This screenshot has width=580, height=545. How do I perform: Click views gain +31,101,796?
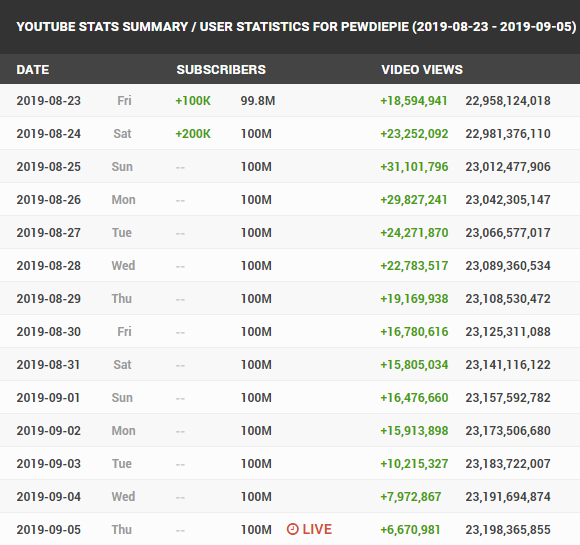[x=414, y=166]
